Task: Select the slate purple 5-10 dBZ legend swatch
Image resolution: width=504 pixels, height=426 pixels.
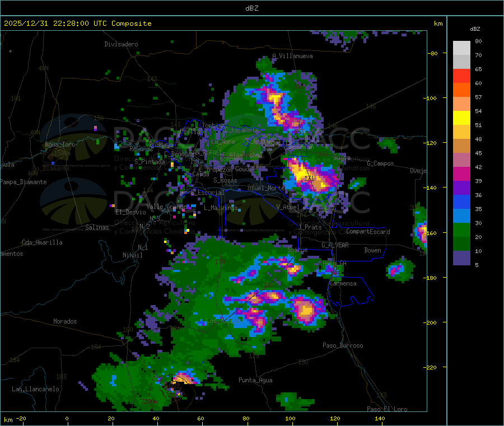Action: pyautogui.click(x=461, y=258)
